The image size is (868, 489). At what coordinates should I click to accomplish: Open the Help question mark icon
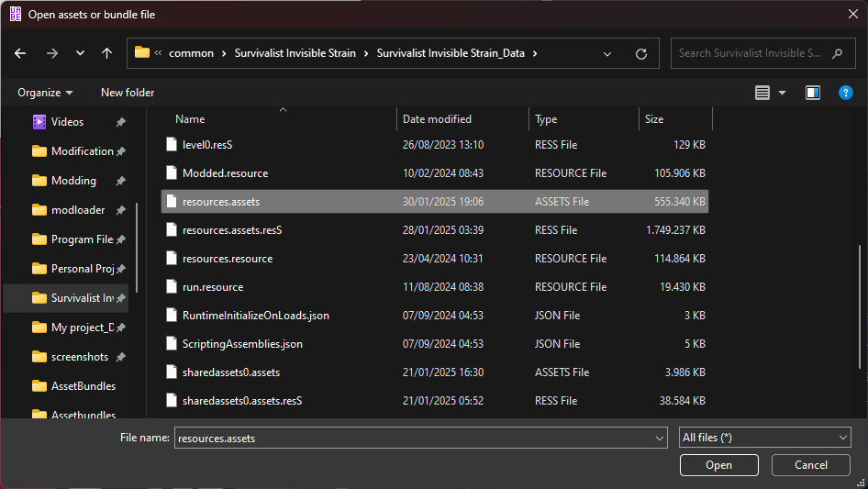point(846,93)
